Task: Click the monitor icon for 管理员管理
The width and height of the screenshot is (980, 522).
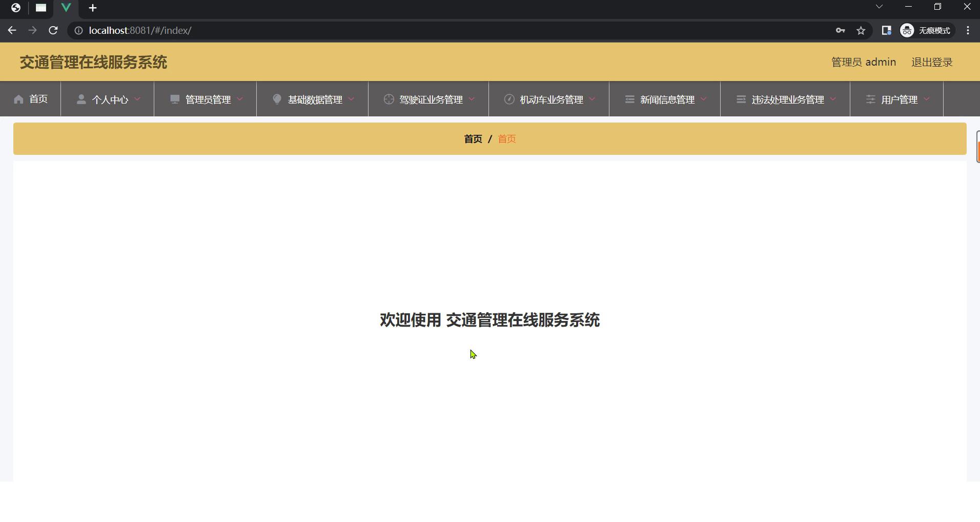Action: point(175,99)
